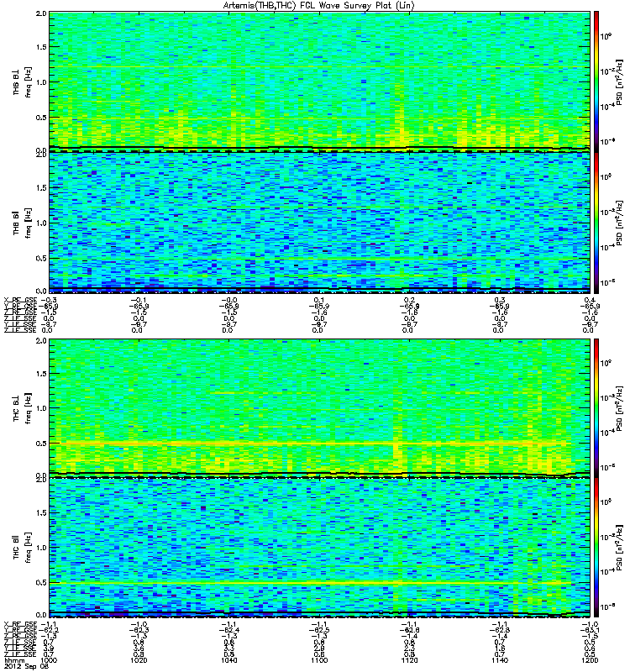Click the X_RE_GSE row label under the THC panels
The image size is (630, 672).
click(20, 624)
